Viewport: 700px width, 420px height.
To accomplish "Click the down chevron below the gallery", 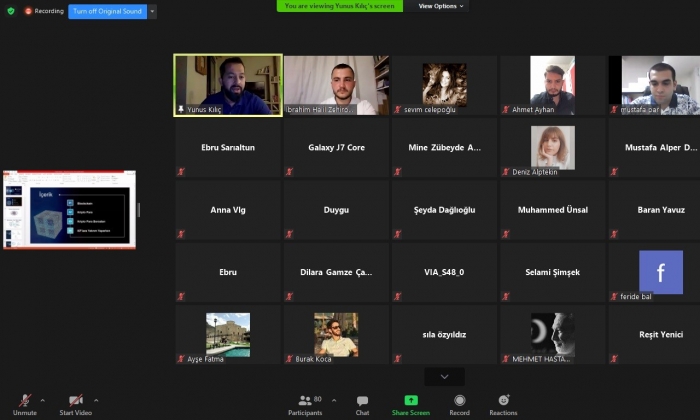I will pyautogui.click(x=444, y=376).
